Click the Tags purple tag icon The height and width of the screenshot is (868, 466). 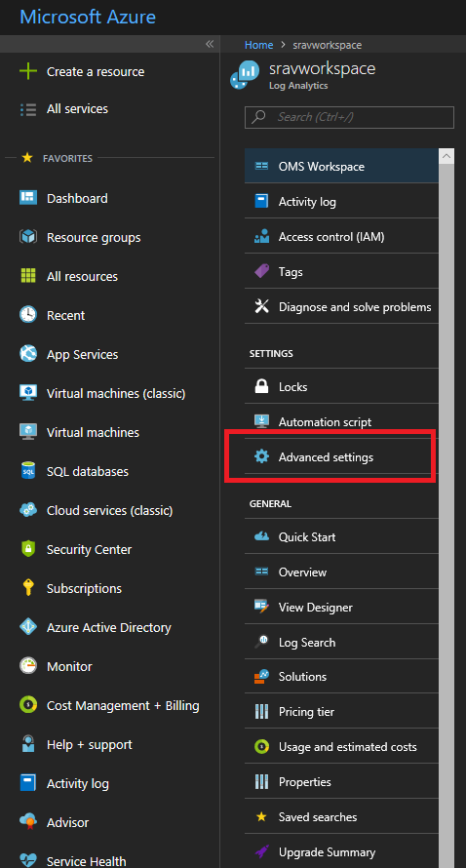click(261, 271)
